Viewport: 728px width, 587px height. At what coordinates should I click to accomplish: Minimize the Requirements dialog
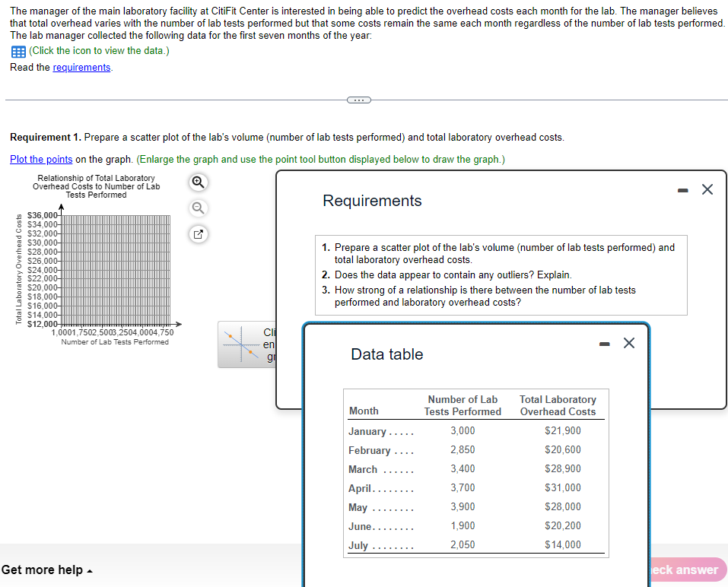[x=682, y=190]
